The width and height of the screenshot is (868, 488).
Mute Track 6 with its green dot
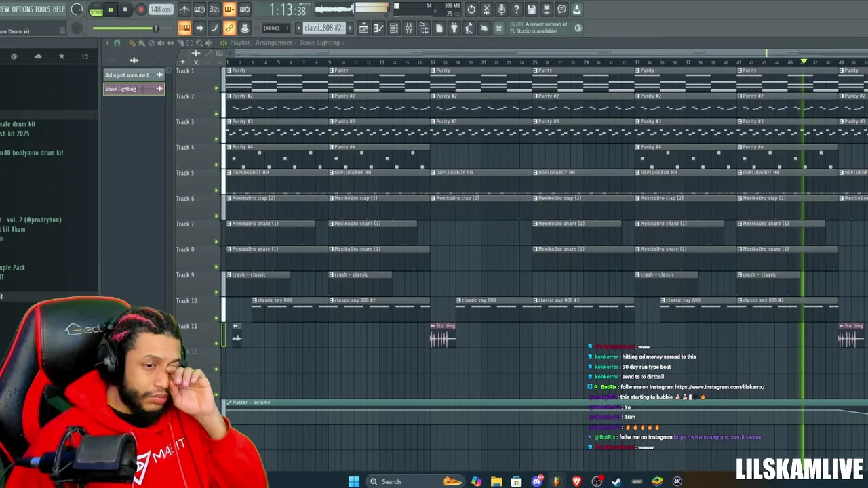(x=216, y=216)
